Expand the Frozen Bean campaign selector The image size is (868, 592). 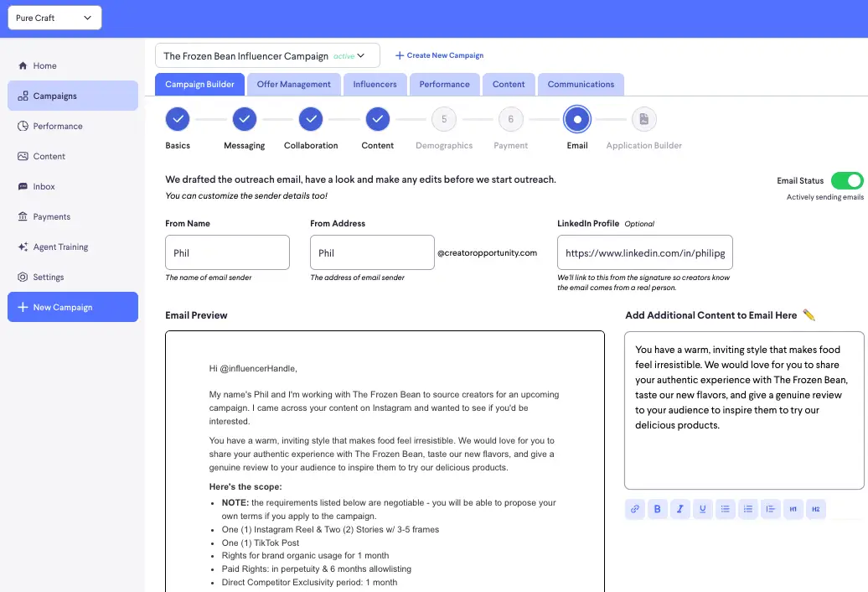(267, 56)
